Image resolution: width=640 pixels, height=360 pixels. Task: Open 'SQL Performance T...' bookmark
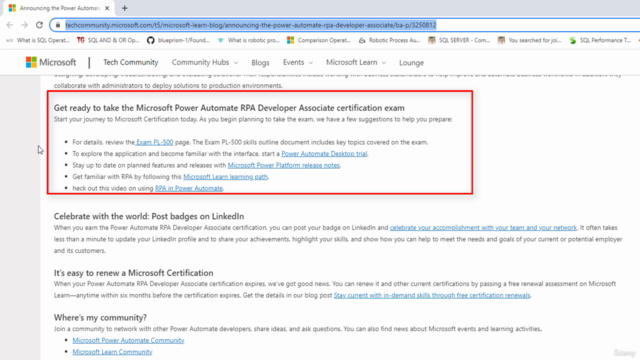(600, 40)
